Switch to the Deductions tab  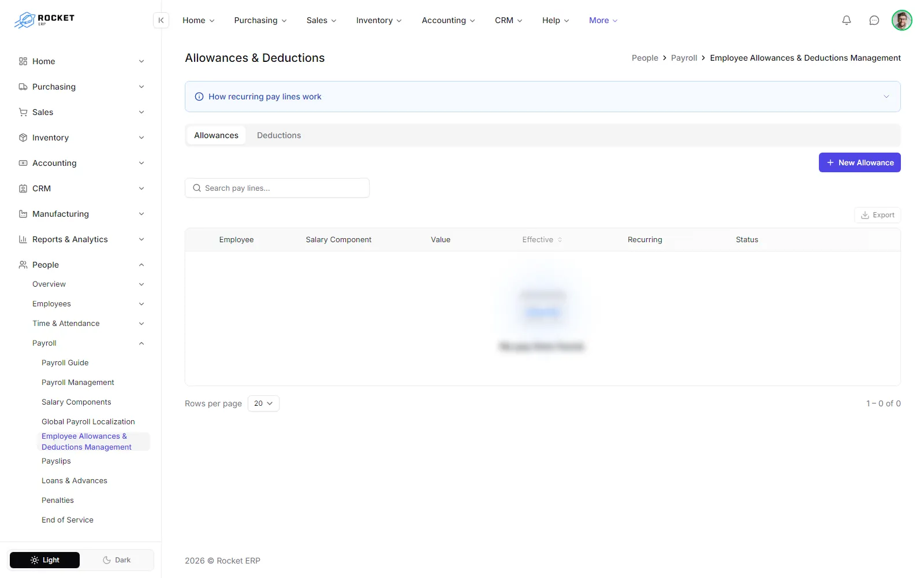tap(279, 135)
